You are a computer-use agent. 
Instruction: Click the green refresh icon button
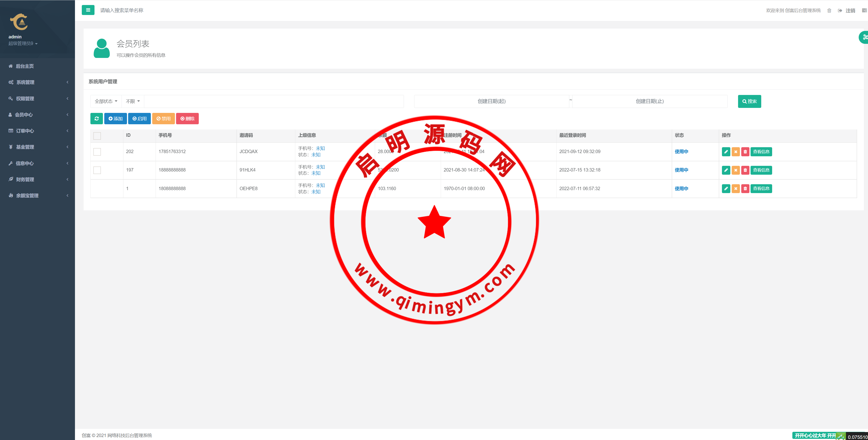(96, 119)
